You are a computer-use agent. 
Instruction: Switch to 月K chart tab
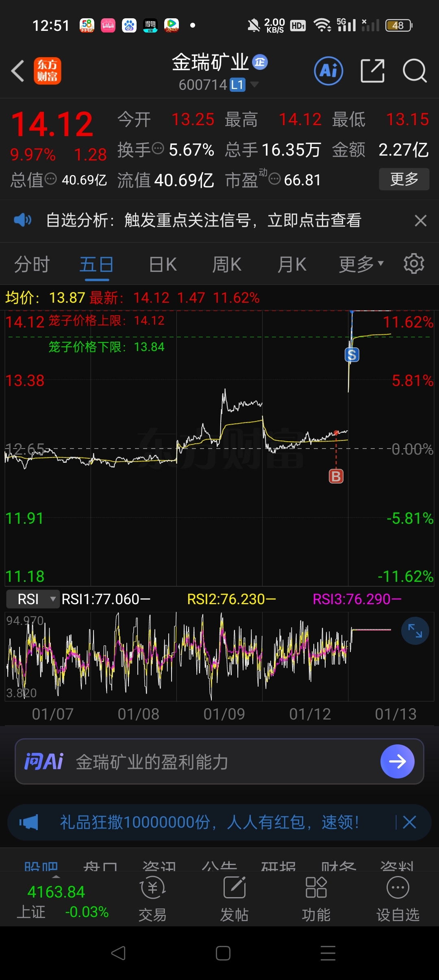tap(292, 265)
